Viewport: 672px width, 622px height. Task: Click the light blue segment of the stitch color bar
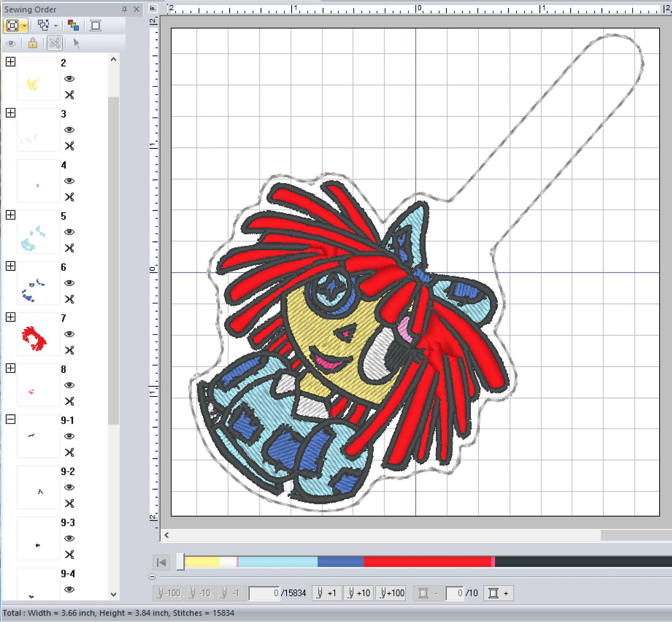pos(278,562)
